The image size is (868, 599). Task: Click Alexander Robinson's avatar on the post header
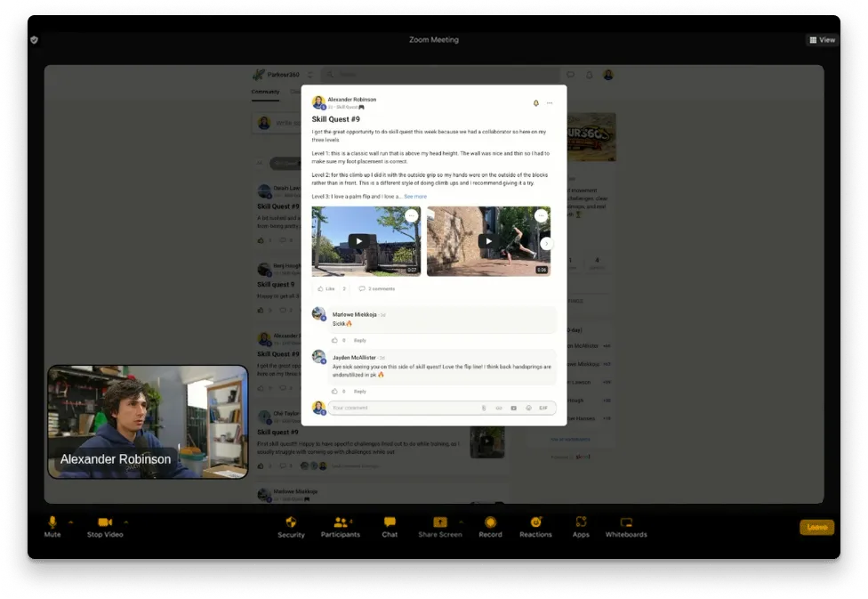(x=318, y=102)
